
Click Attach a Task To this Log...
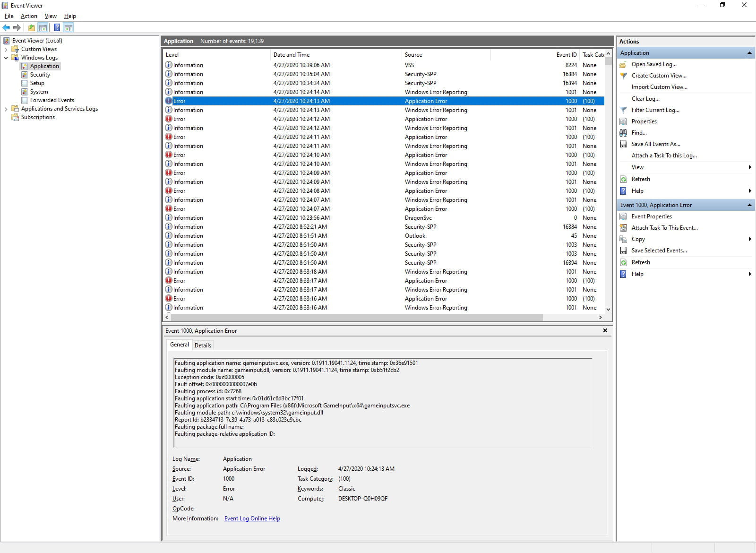664,156
